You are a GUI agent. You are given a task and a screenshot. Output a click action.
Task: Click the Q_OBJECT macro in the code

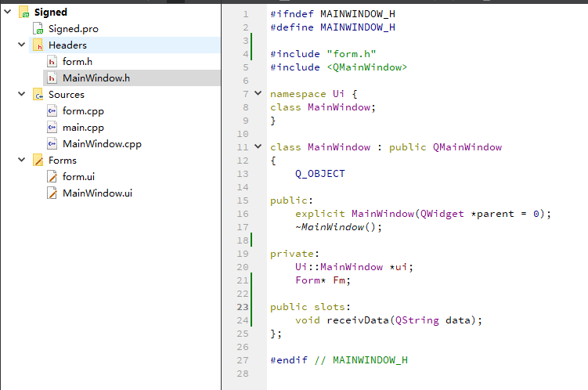click(x=320, y=174)
